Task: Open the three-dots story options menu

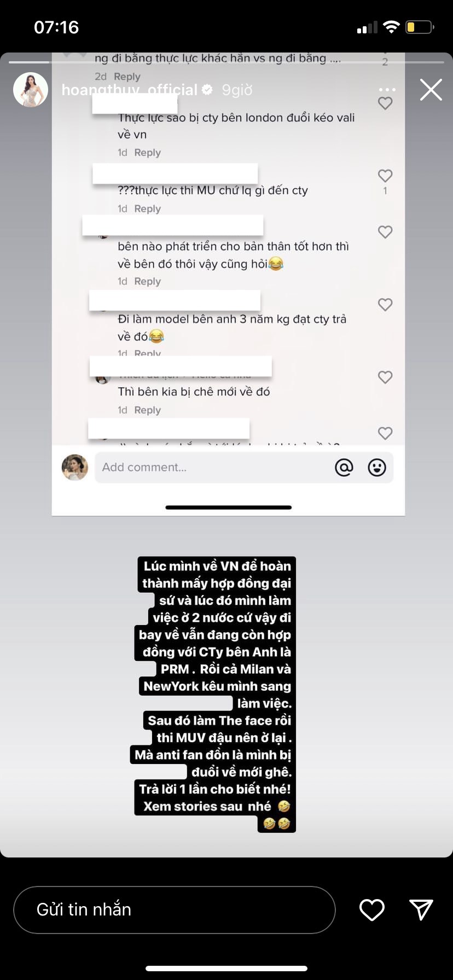Action: 387,90
